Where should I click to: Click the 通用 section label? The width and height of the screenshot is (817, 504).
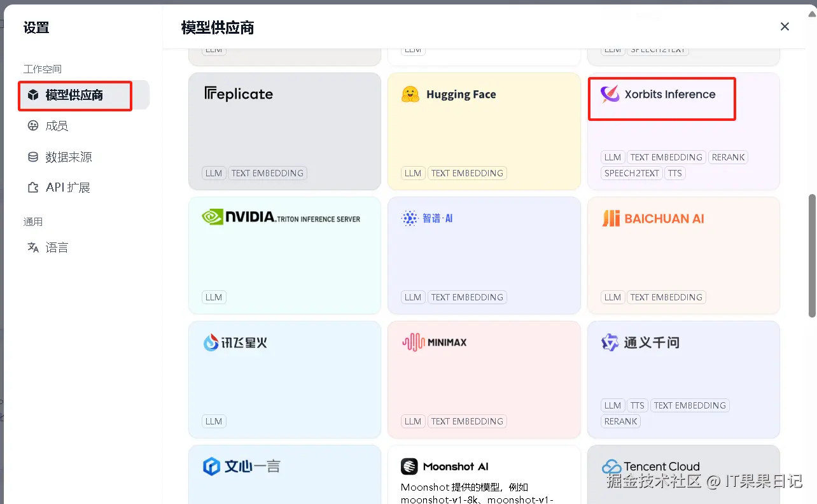pyautogui.click(x=33, y=221)
